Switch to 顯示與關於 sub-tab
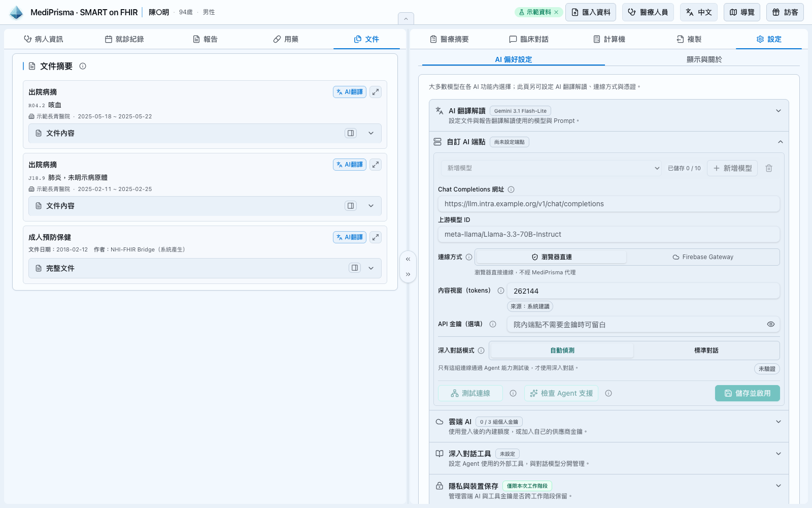The height and width of the screenshot is (508, 812). click(704, 59)
